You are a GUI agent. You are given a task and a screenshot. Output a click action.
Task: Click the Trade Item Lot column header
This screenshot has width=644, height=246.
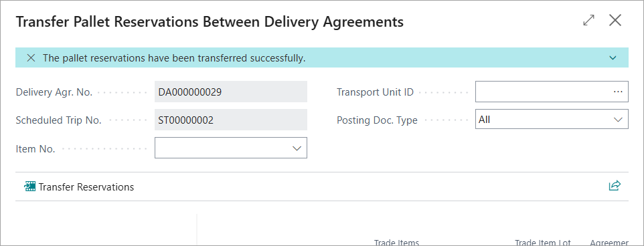point(542,243)
